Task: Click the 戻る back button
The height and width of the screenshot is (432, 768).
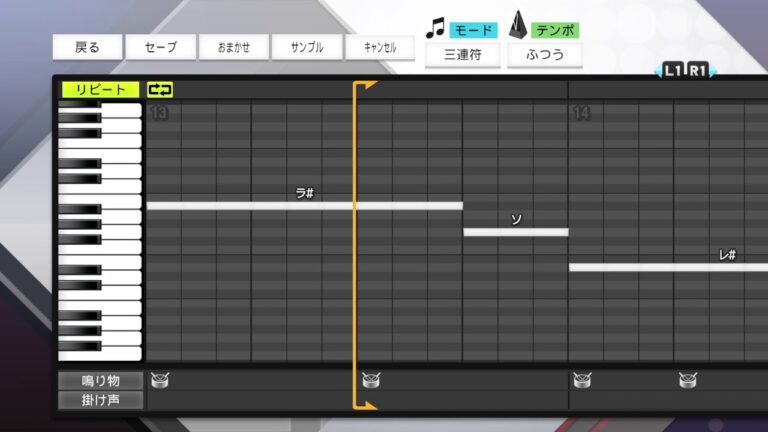Action: point(88,47)
